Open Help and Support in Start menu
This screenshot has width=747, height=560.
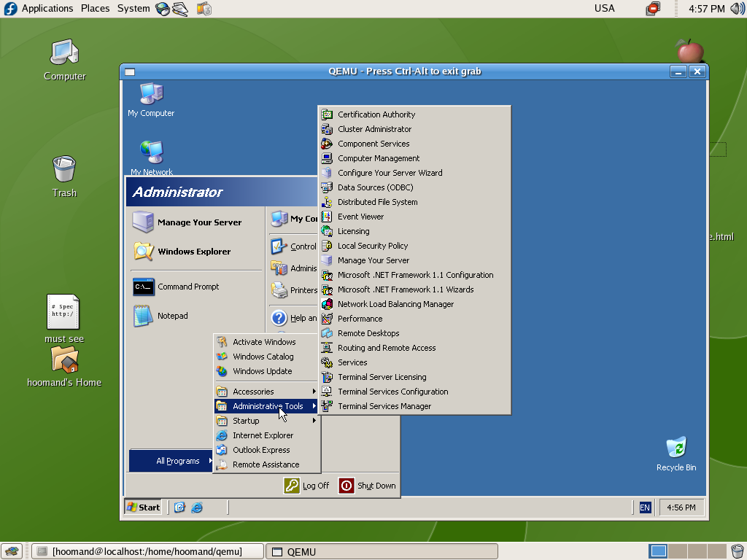tap(293, 318)
